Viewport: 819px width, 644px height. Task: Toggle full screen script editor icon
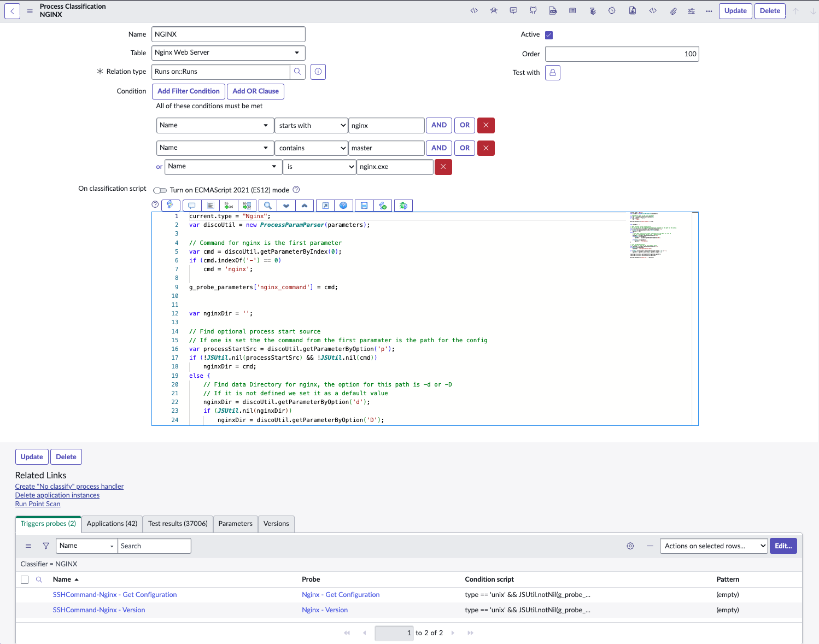325,206
